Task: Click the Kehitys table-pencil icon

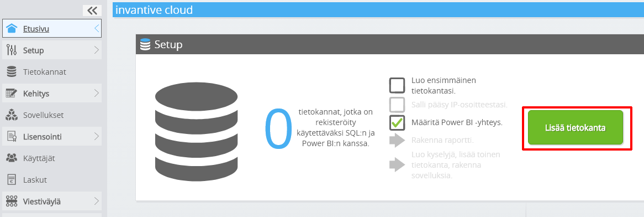Action: click(12, 94)
